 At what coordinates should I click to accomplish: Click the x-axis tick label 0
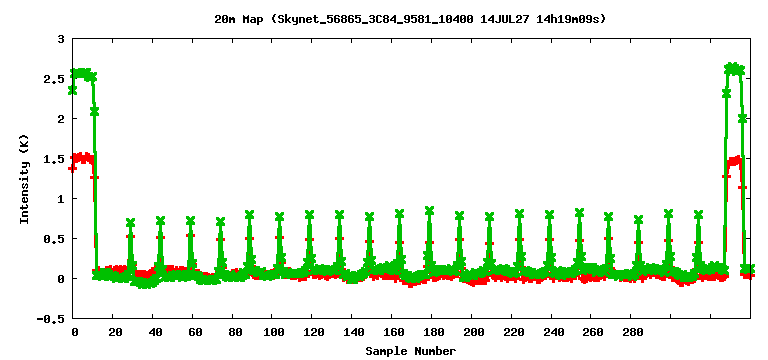(x=74, y=332)
